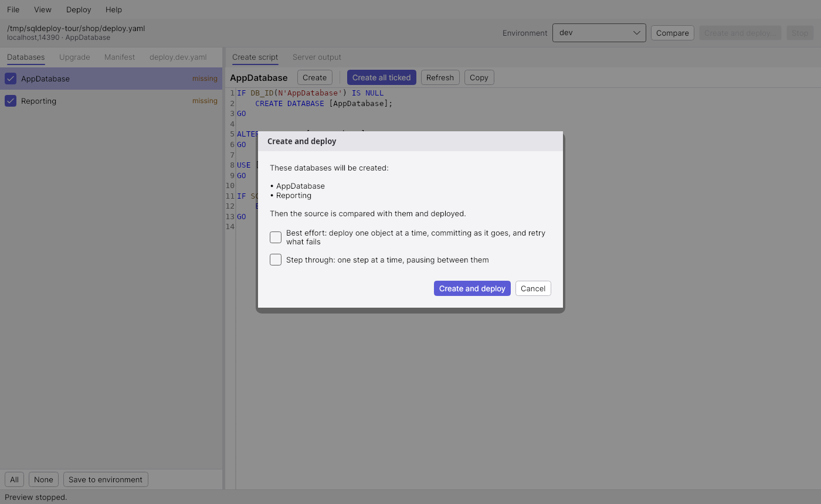Click Create all ticked button
The image size is (821, 504).
[382, 77]
